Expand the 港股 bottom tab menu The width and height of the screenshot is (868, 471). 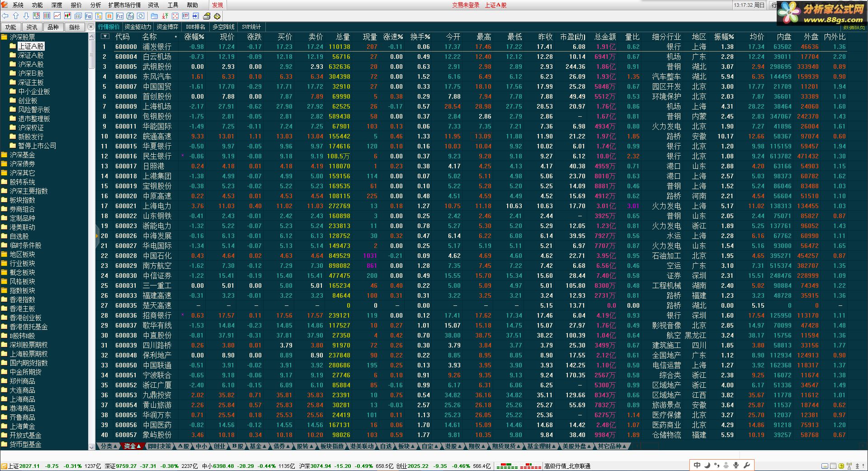pyautogui.click(x=453, y=446)
